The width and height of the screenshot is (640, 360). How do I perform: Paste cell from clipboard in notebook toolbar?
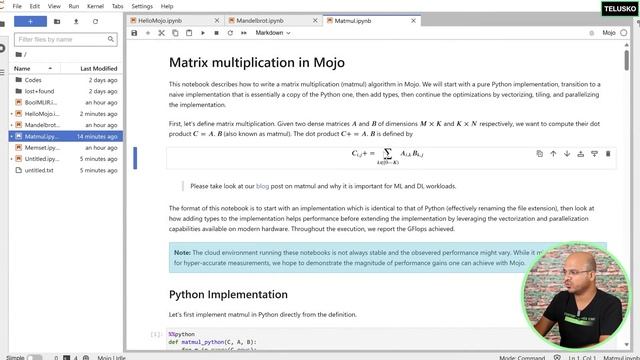click(189, 33)
